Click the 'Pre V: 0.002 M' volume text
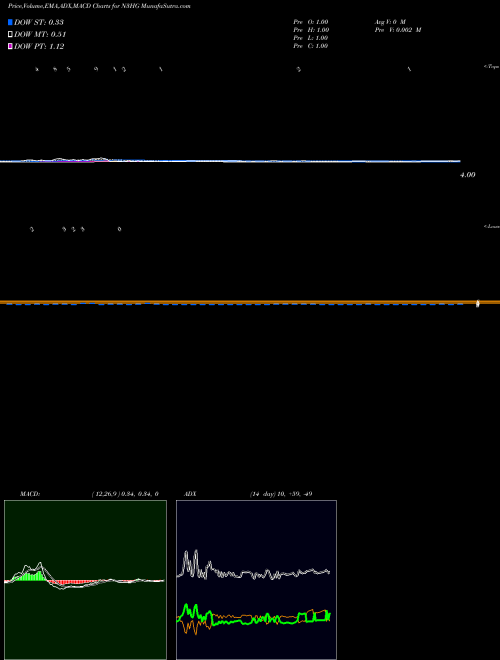 (398, 30)
